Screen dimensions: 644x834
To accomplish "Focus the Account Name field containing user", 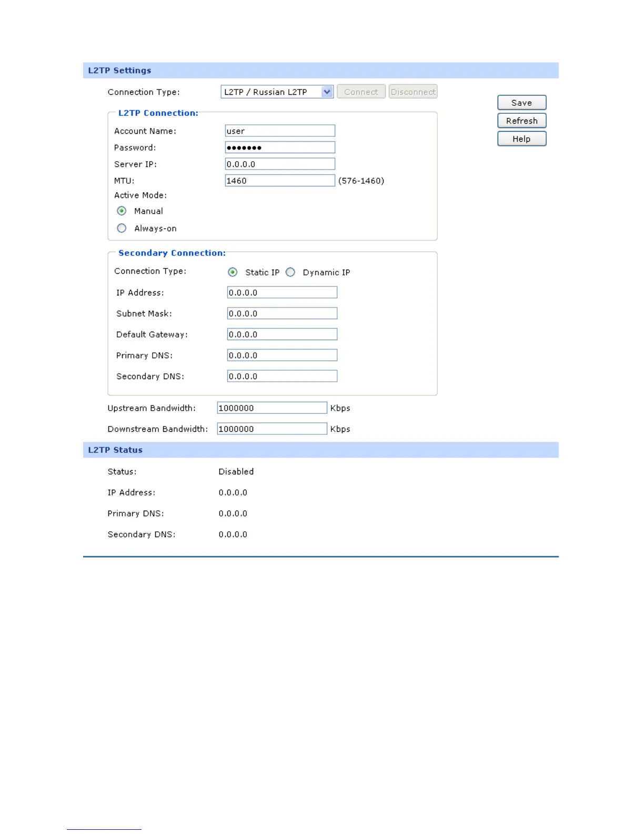I will point(280,131).
